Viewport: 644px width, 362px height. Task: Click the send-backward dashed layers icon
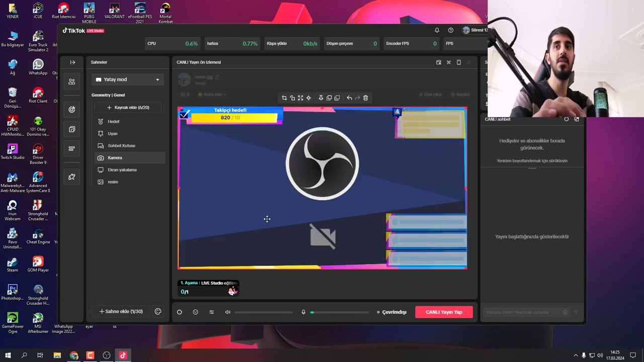pyautogui.click(x=337, y=98)
